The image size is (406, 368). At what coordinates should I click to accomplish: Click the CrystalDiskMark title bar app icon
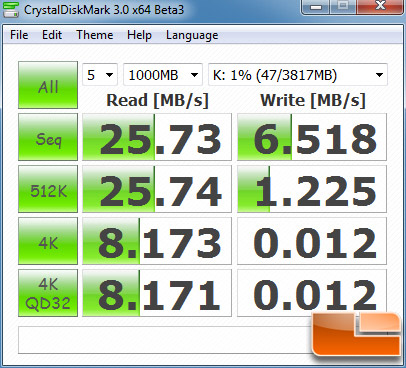(11, 10)
